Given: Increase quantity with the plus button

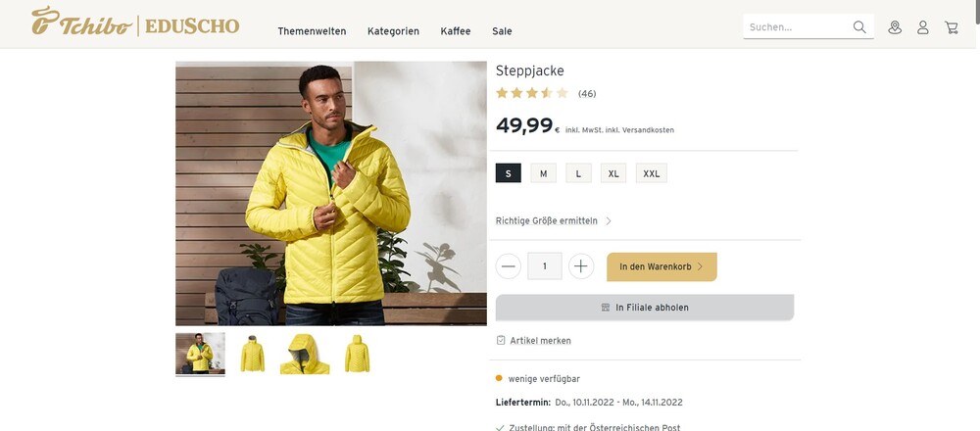Looking at the screenshot, I should [x=581, y=266].
